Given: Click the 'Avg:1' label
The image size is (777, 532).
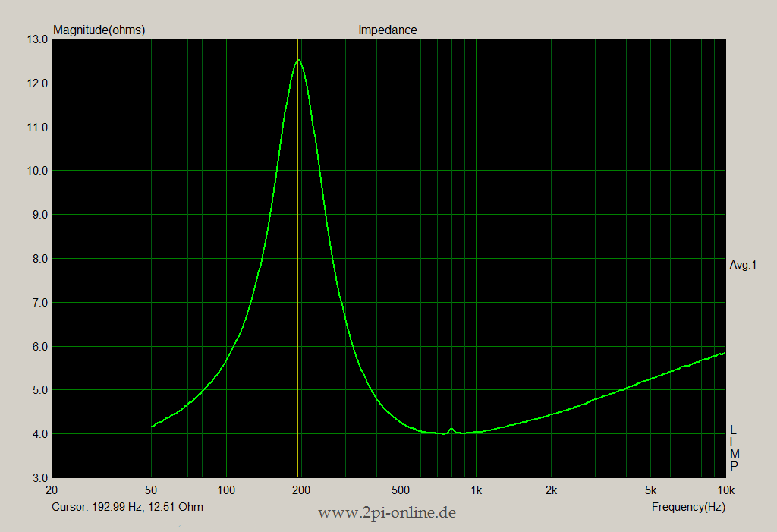Looking at the screenshot, I should (x=743, y=266).
